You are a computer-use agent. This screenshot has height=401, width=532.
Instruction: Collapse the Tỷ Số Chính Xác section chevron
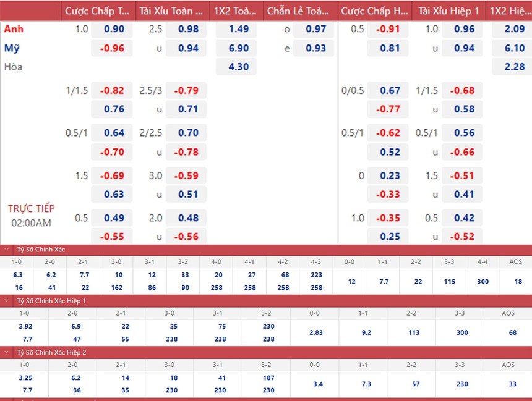coord(6,250)
